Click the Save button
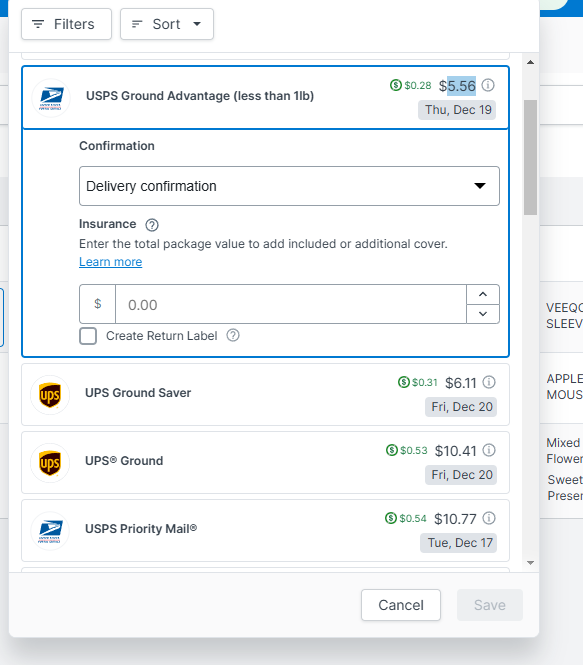 (490, 605)
